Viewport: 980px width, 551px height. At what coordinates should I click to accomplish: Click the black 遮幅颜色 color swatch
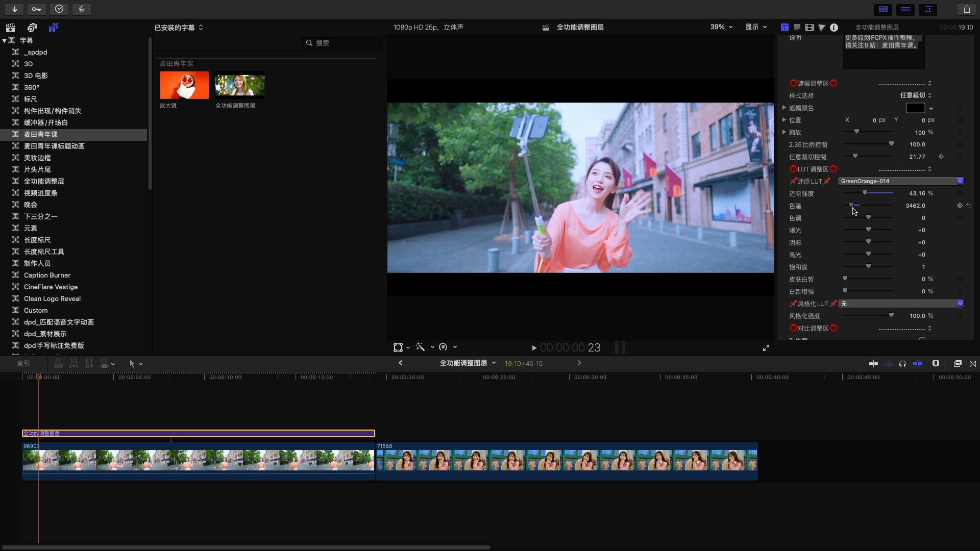915,108
